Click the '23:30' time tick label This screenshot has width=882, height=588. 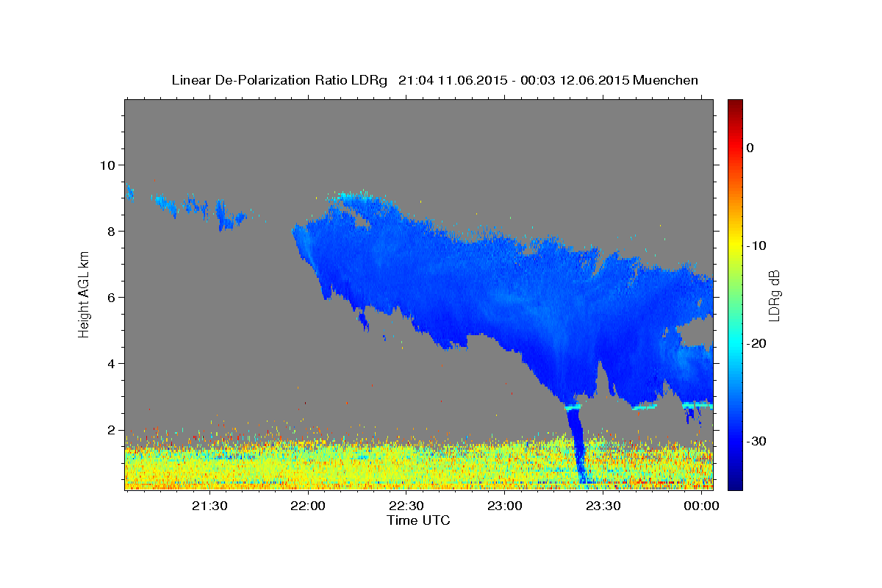click(603, 506)
